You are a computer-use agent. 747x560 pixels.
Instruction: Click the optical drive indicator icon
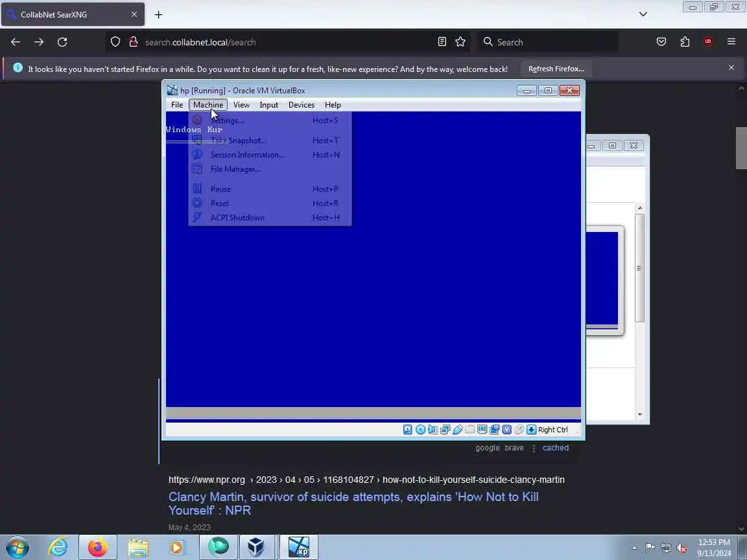point(420,430)
